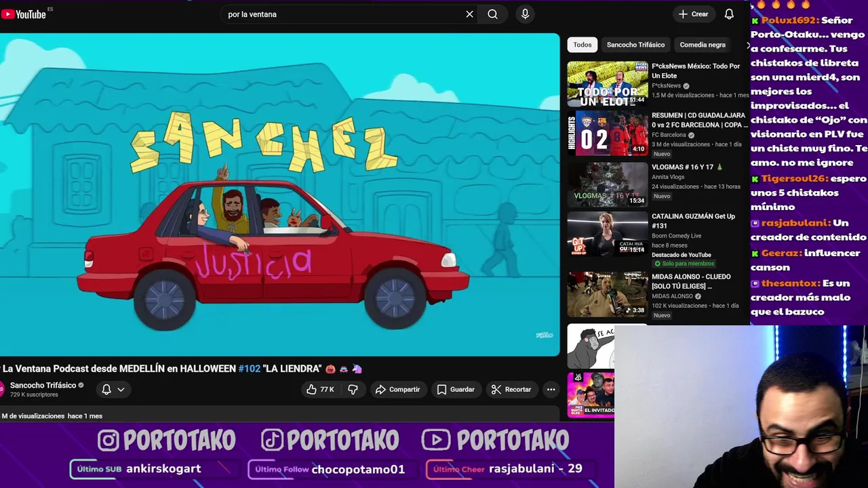Select the Comedia negra filter chip
Viewport: 868px width, 488px height.
tap(703, 45)
